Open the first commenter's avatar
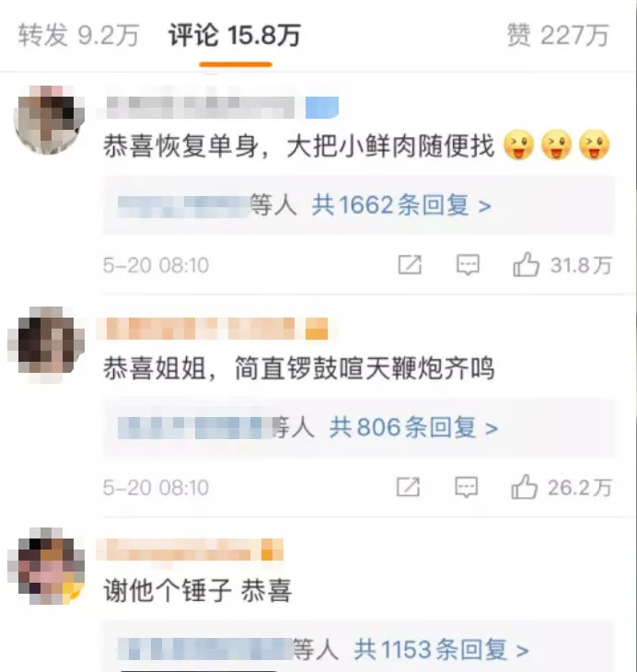 click(x=48, y=120)
